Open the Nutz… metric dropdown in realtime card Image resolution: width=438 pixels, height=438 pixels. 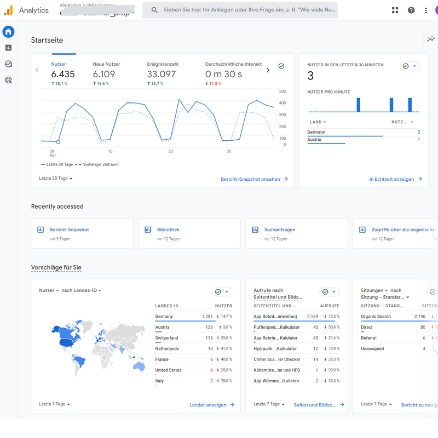pyautogui.click(x=402, y=122)
